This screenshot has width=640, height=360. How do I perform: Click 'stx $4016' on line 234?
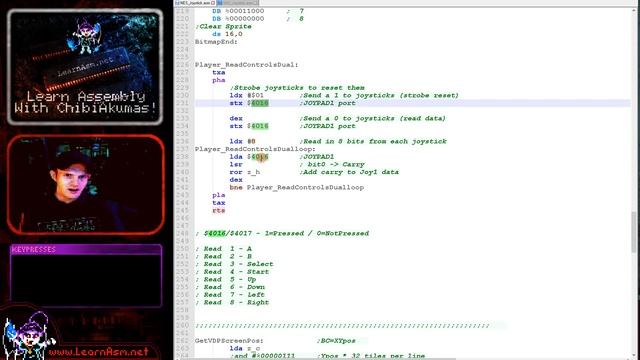coord(249,126)
